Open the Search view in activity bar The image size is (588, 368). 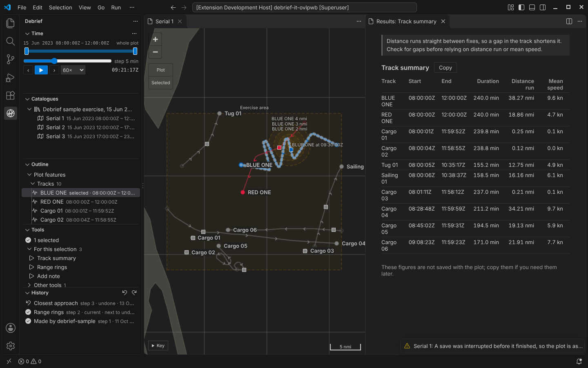[x=11, y=41]
